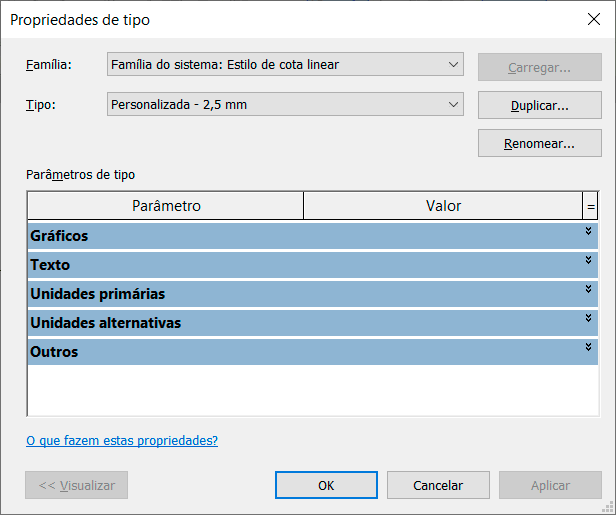The image size is (616, 515).
Task: Click the equals sign column header
Action: pyautogui.click(x=590, y=206)
